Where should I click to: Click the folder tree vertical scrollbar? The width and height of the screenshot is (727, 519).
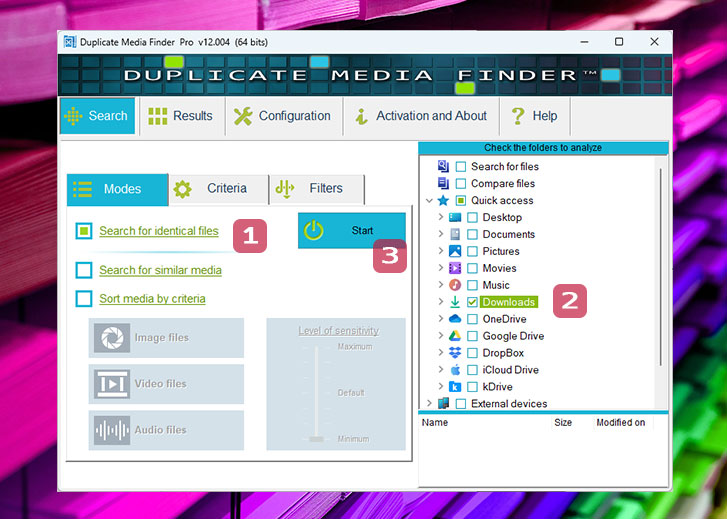point(660,267)
